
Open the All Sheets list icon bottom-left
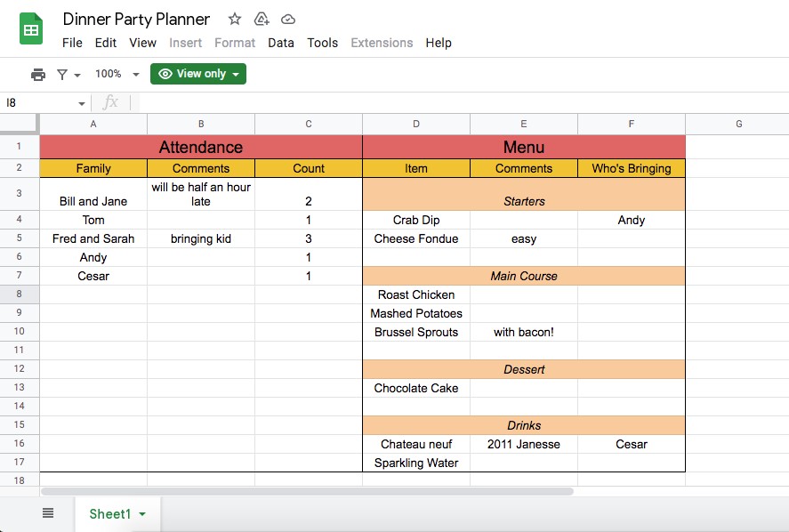coord(47,512)
